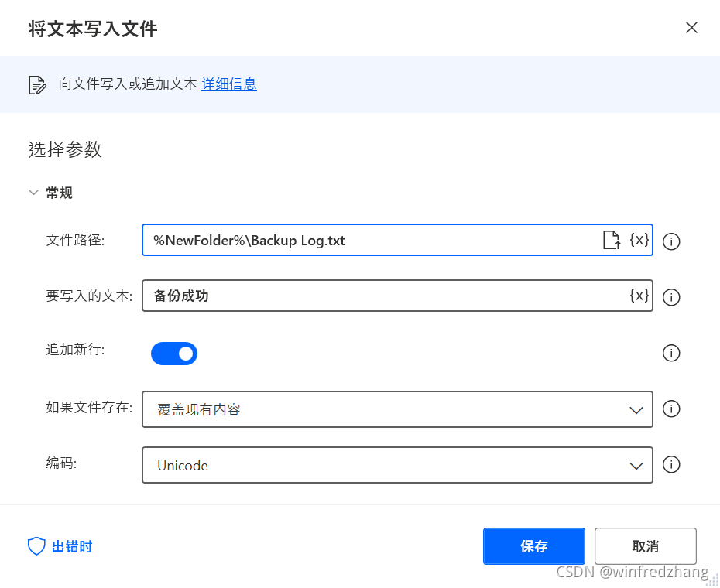Image resolution: width=720 pixels, height=588 pixels.
Task: Close the 将文本写入文件 dialog
Action: click(691, 28)
